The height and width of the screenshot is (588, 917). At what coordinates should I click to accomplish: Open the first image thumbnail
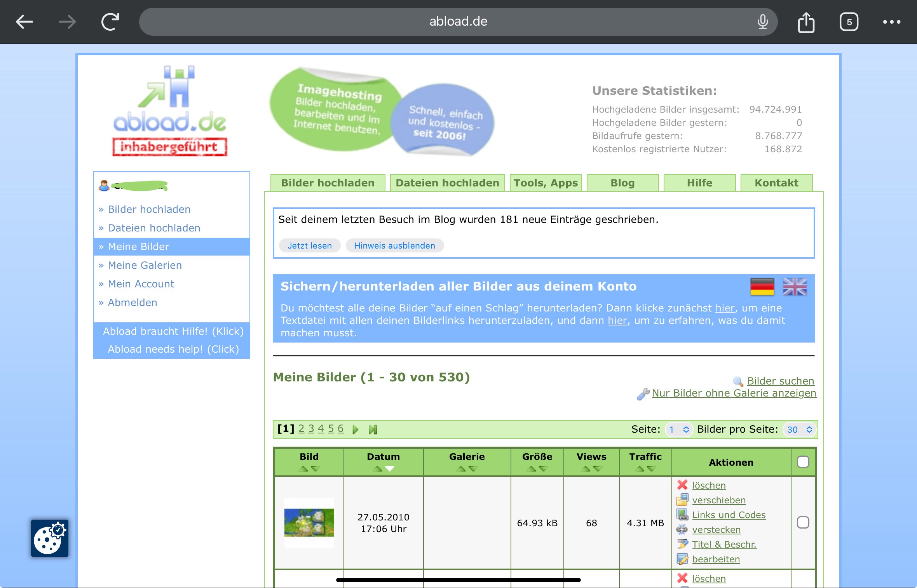(309, 522)
